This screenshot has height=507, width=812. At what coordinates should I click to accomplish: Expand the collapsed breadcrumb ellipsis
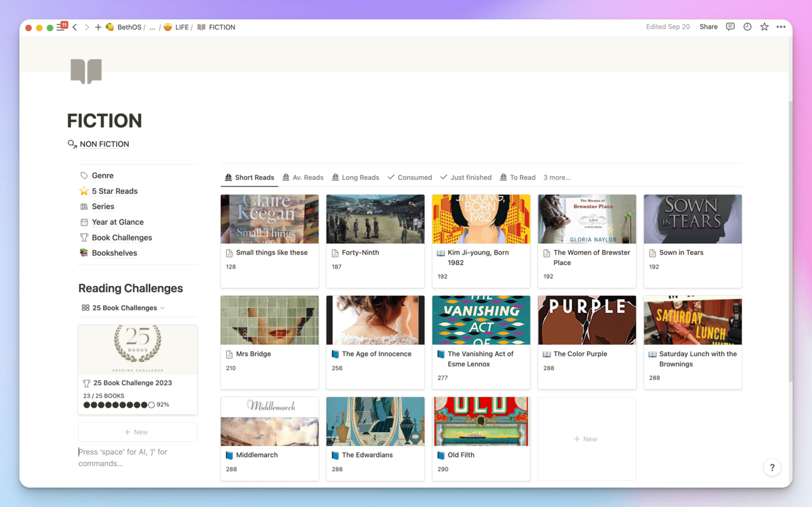point(152,27)
